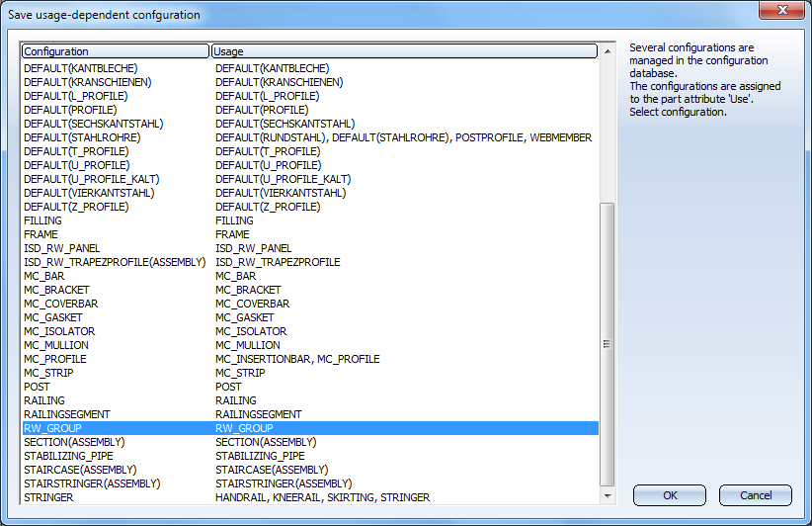This screenshot has width=812, height=526.
Task: Select the DEFAULT(U_PROFILE) configuration row
Action: [310, 165]
